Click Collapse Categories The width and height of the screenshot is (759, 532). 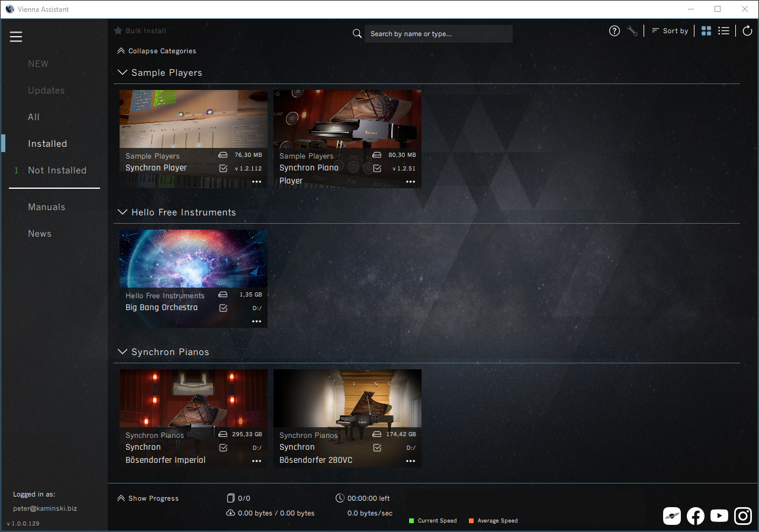pos(157,51)
